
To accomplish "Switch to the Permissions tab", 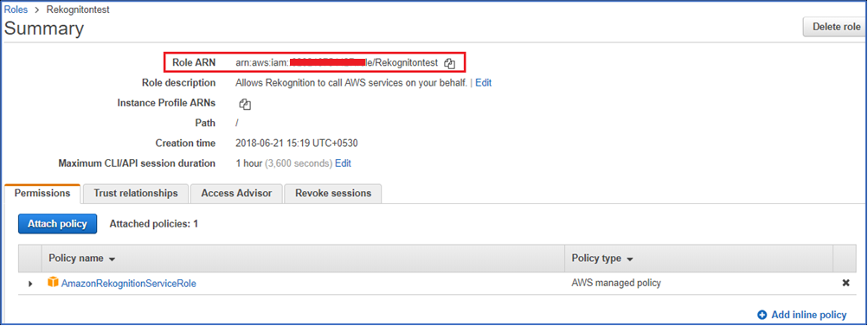I will (x=42, y=194).
